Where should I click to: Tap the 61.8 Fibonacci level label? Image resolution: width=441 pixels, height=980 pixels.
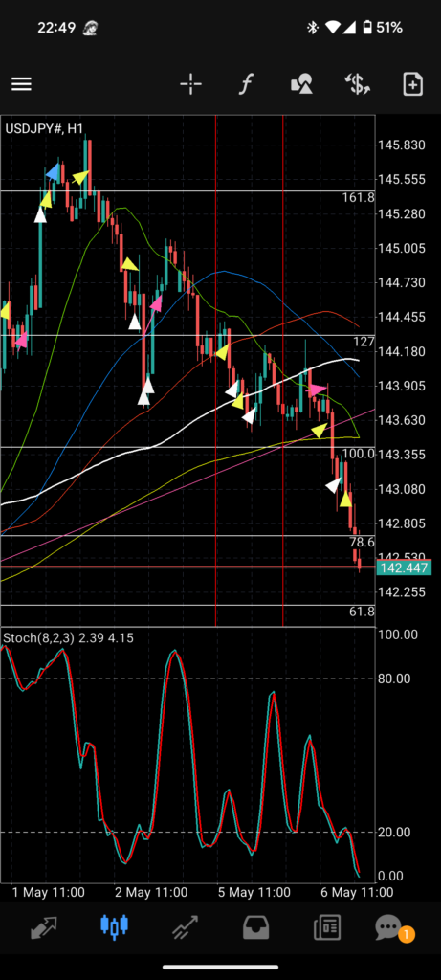[x=363, y=612]
